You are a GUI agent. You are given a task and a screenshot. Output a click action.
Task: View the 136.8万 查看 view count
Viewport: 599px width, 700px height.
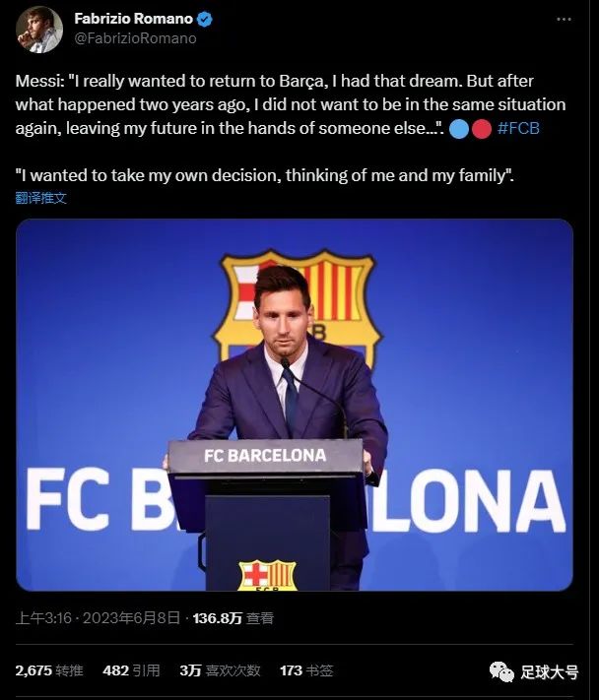pos(233,618)
